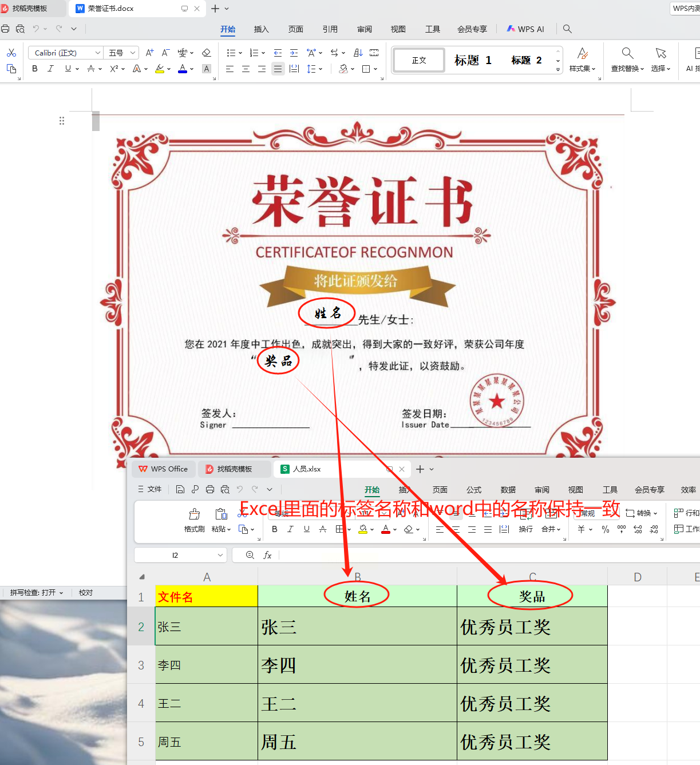
Task: Toggle Bold in the spreadsheet ribbon
Action: click(x=275, y=529)
